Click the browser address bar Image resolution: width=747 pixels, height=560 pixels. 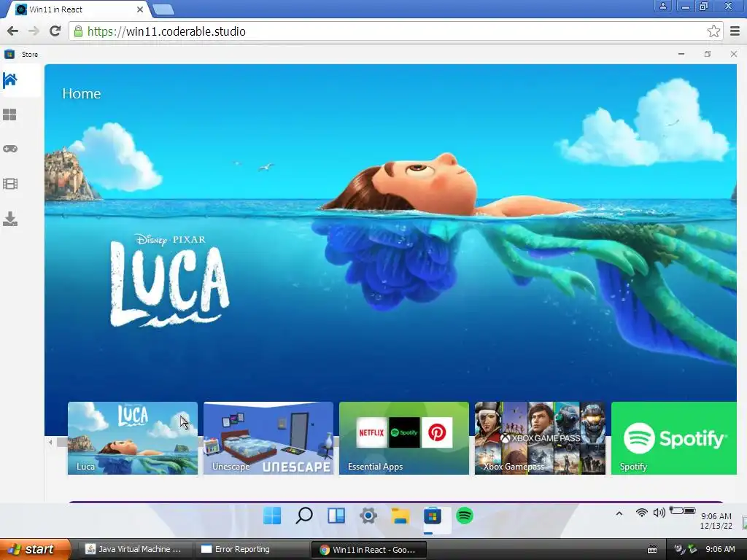pyautogui.click(x=395, y=31)
